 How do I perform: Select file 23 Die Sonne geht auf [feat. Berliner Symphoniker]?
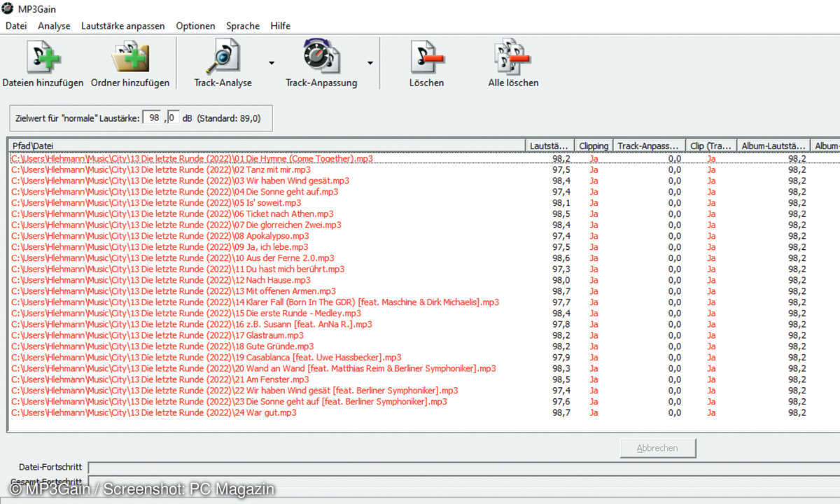[229, 402]
